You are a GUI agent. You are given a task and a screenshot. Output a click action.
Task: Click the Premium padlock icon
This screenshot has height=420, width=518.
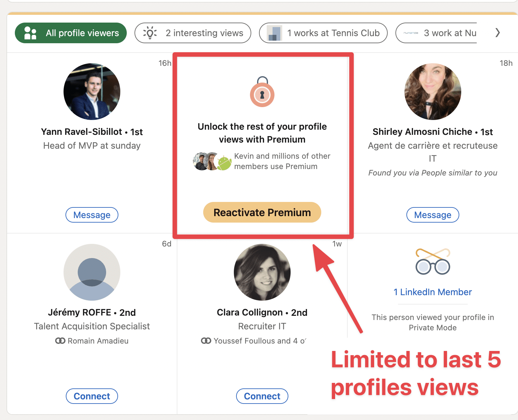click(262, 92)
